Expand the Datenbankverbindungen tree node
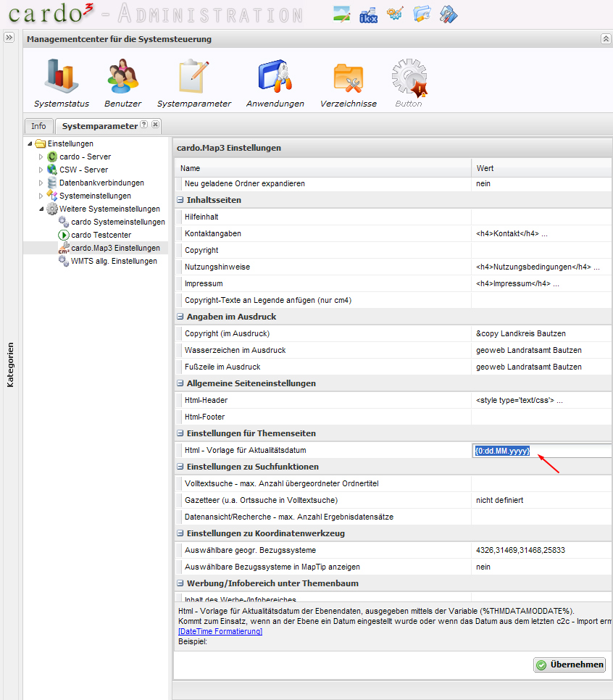 point(41,183)
